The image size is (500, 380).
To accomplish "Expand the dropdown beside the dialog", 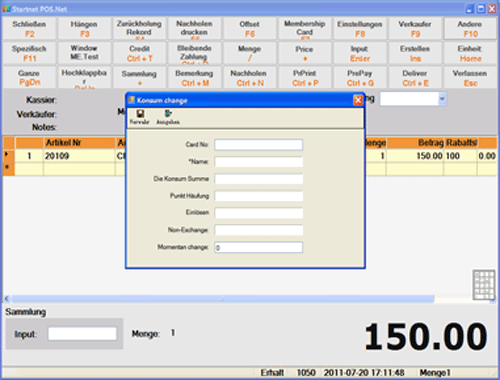I will [442, 99].
